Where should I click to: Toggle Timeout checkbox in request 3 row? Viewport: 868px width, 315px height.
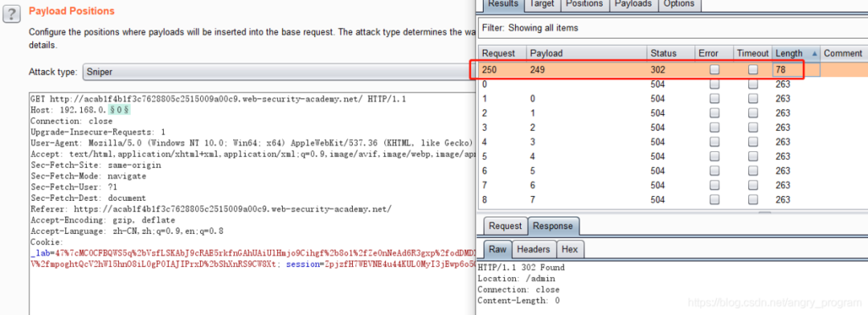pos(753,127)
